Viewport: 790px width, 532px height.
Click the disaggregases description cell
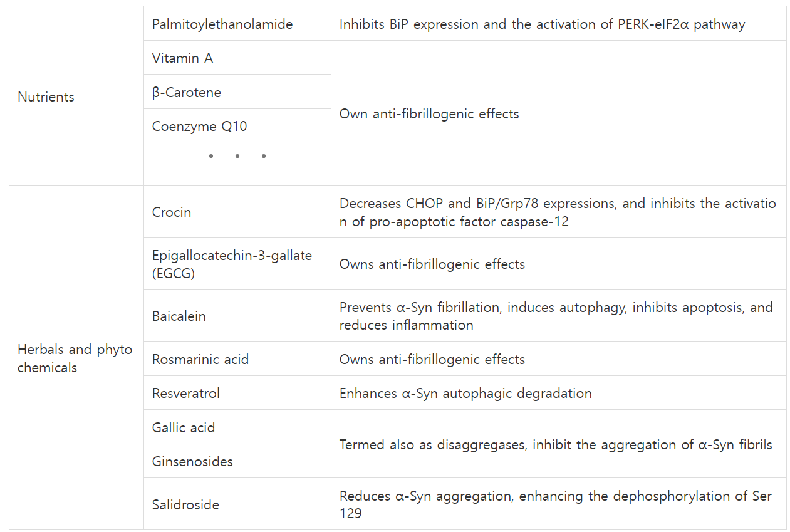point(555,445)
